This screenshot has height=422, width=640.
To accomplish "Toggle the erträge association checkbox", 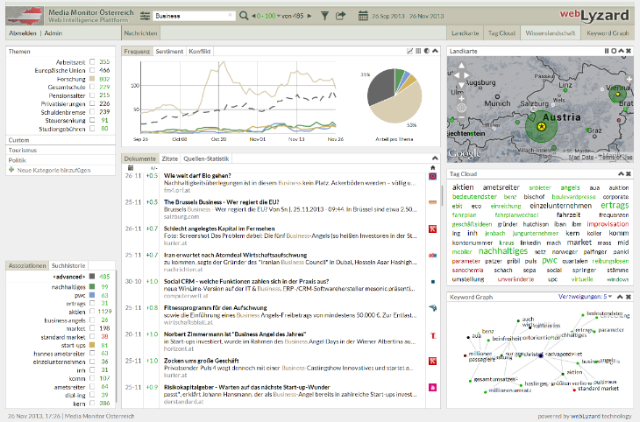I will (92, 303).
